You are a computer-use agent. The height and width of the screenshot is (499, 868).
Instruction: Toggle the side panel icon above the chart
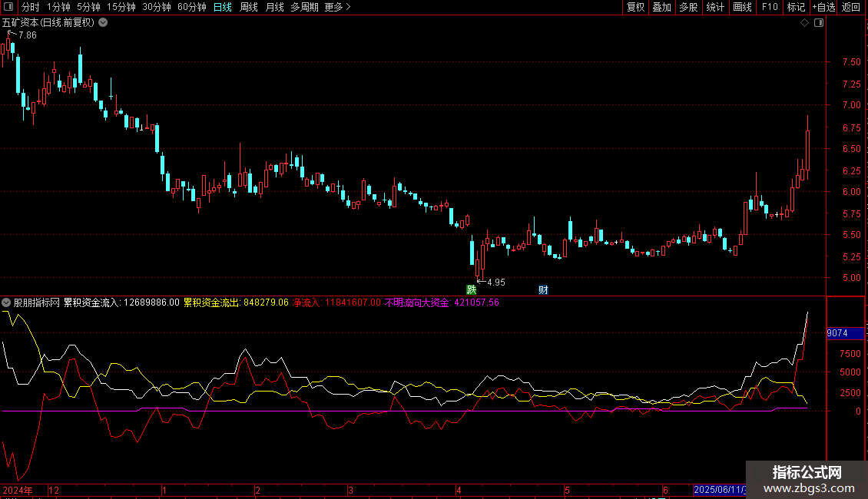819,23
